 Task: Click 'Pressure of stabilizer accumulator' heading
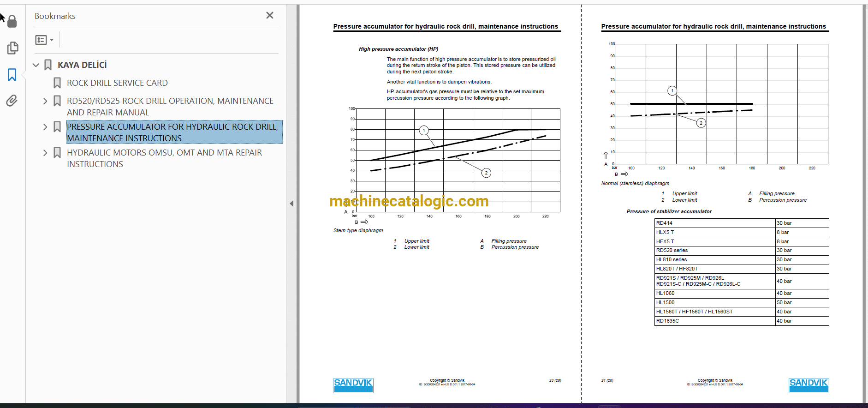pyautogui.click(x=669, y=211)
